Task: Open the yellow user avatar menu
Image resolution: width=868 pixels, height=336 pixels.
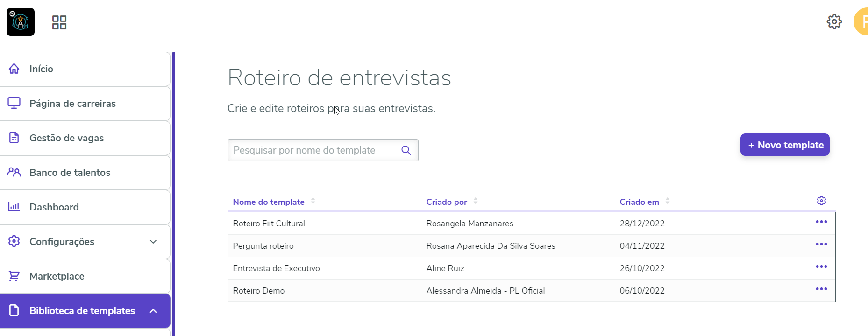Action: point(861,21)
